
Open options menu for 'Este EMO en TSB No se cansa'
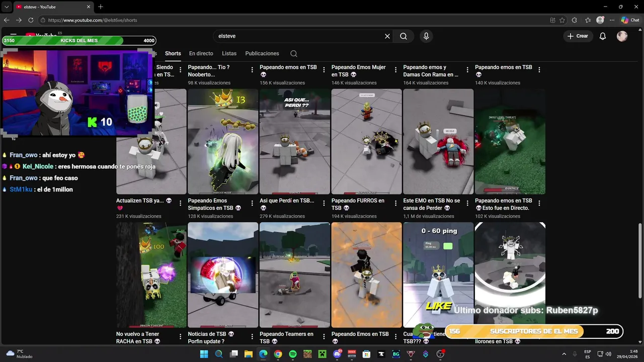[x=467, y=204]
